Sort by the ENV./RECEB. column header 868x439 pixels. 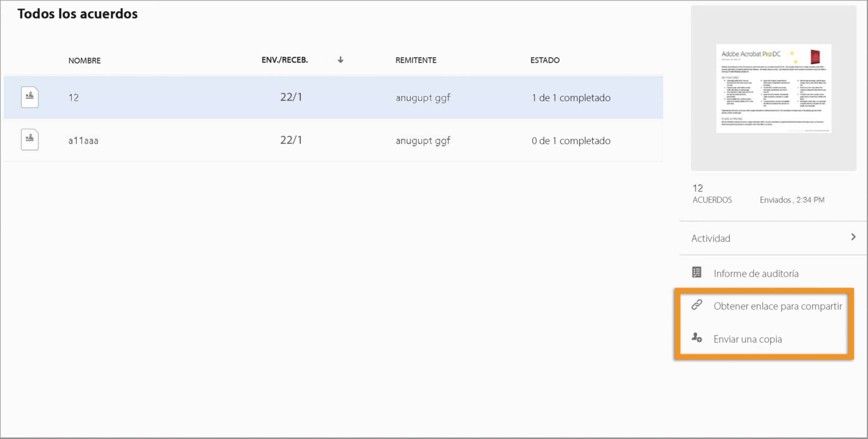284,60
